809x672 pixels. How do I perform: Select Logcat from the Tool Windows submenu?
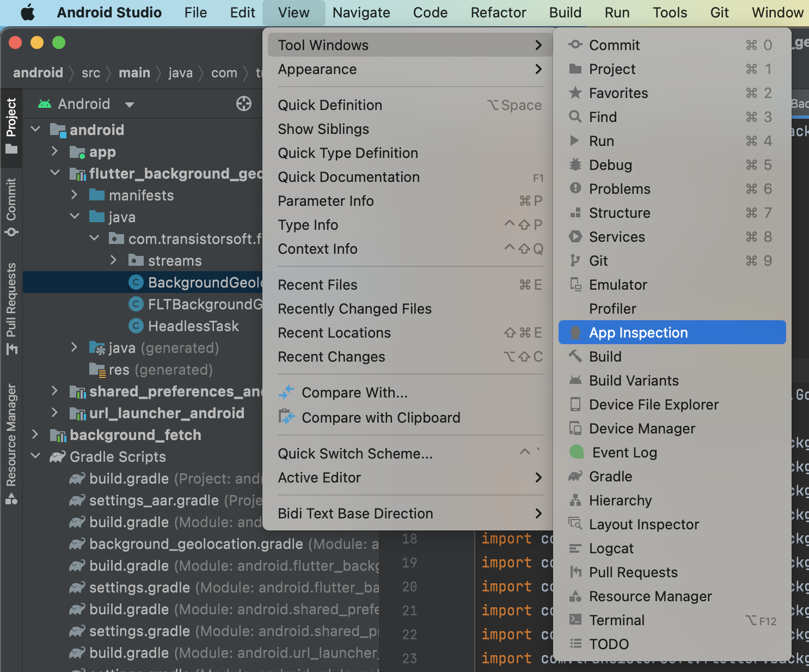pos(611,548)
